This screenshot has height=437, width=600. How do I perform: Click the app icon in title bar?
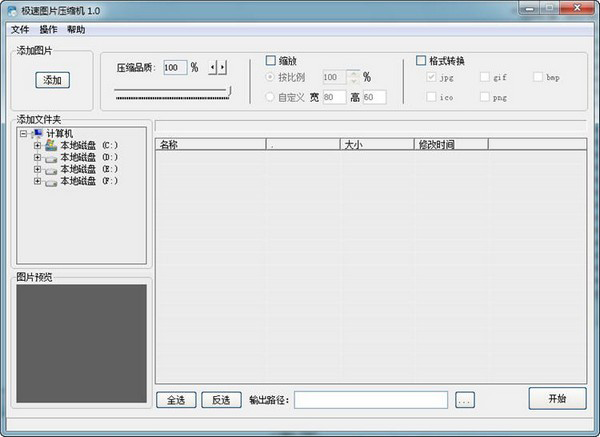(10, 10)
